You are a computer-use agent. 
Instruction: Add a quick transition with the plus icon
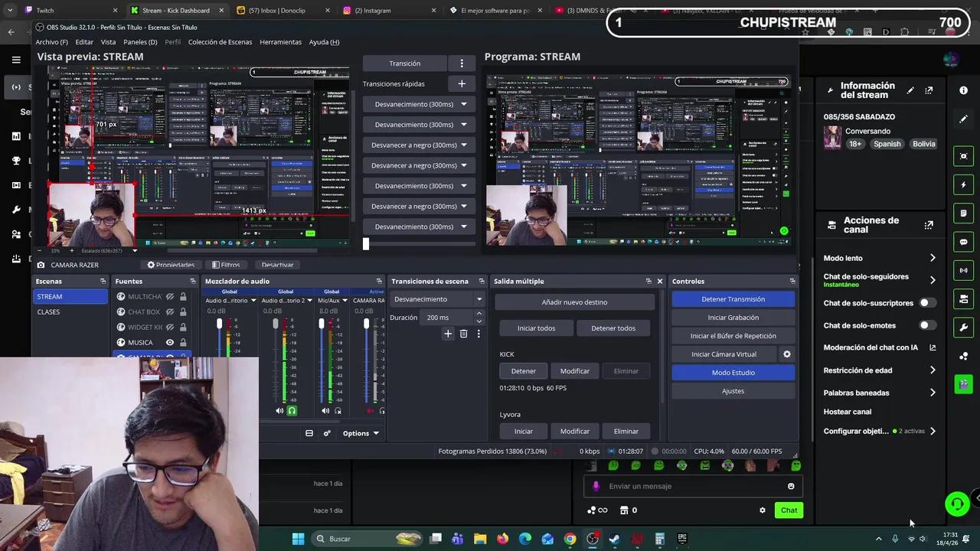click(x=462, y=83)
